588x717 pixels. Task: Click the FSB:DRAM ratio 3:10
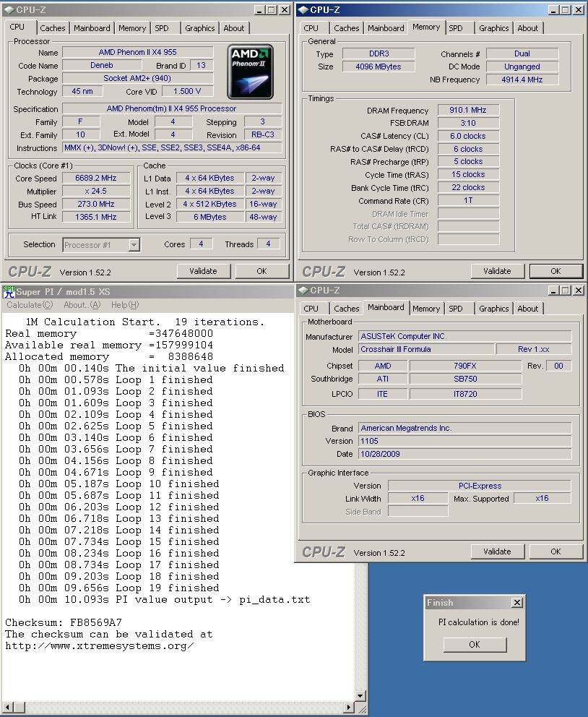pos(468,123)
